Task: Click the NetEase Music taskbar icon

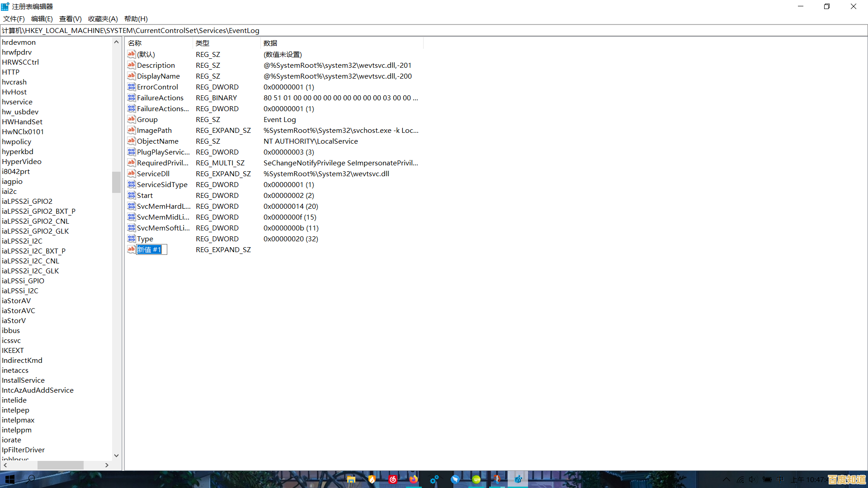Action: click(393, 479)
